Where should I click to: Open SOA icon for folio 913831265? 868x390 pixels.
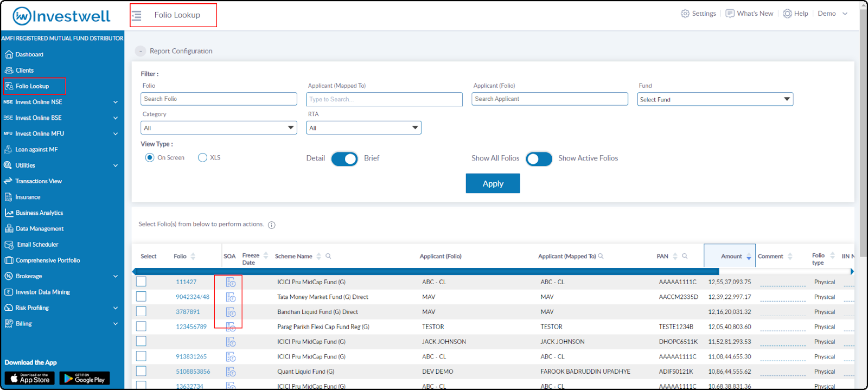[231, 357]
